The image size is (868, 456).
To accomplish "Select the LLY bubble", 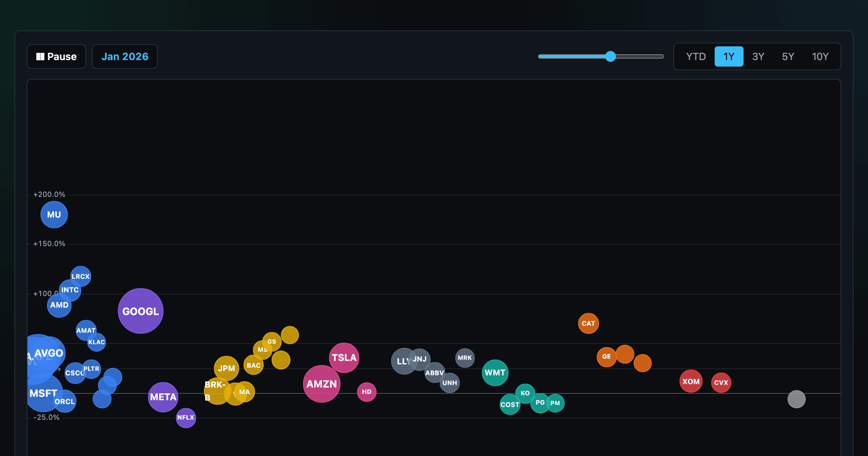I will tap(404, 361).
